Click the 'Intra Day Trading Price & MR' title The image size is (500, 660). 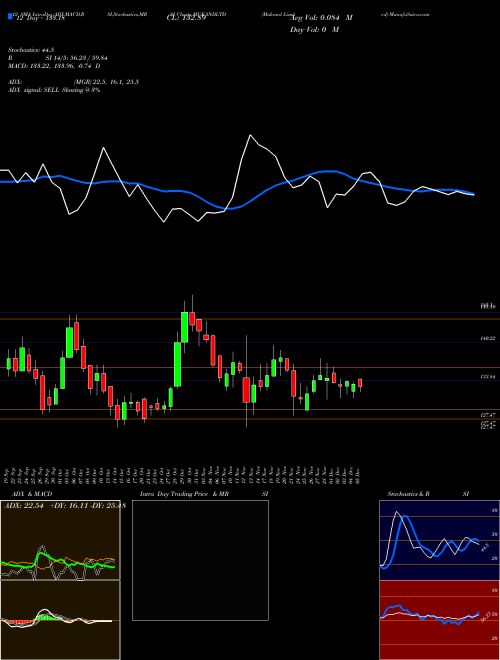pos(184,494)
